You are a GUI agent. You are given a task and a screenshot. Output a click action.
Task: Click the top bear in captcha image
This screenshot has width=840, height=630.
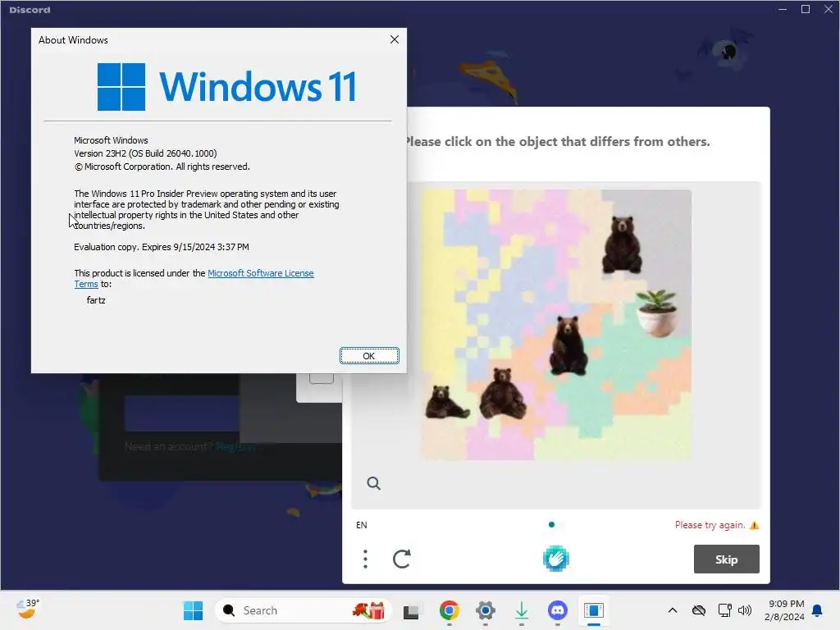(x=622, y=244)
